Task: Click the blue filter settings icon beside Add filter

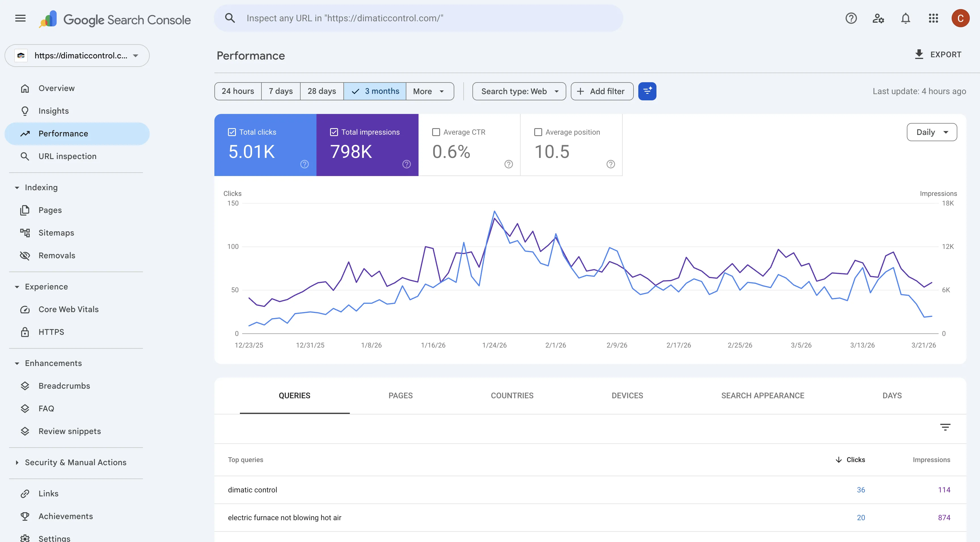Action: pos(647,91)
